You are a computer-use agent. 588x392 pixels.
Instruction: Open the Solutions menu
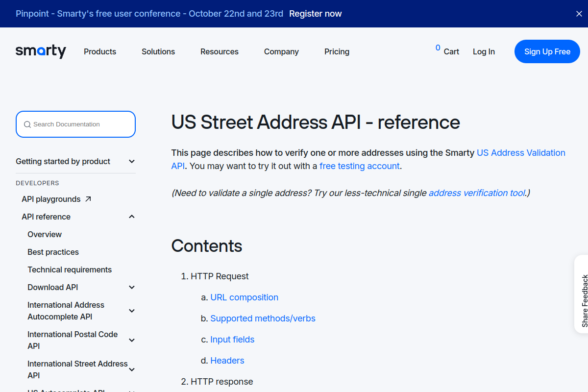(158, 51)
